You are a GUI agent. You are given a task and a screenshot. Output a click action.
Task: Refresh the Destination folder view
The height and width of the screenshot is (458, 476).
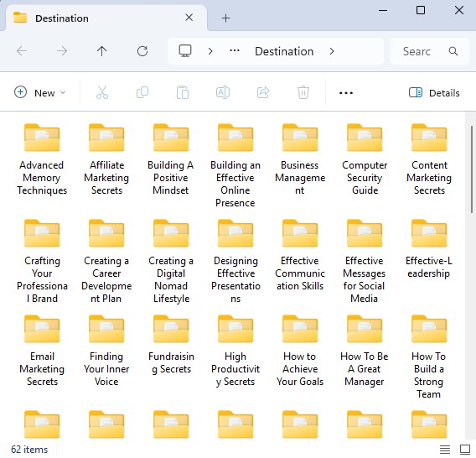142,51
